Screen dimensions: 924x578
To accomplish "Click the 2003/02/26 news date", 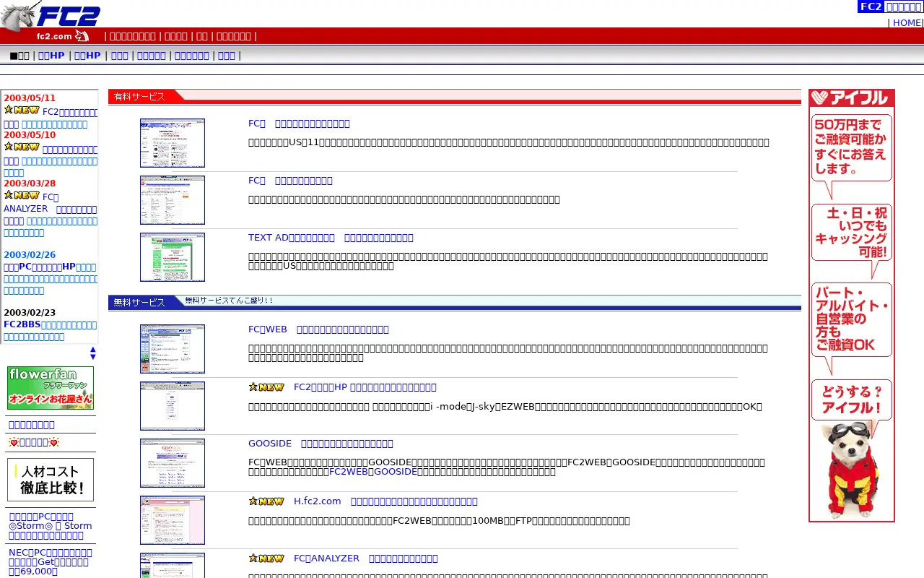I will pyautogui.click(x=30, y=255).
